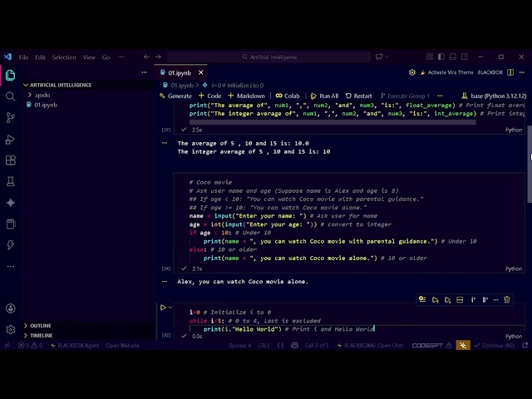Run cells above via cell toolbar

(436, 299)
